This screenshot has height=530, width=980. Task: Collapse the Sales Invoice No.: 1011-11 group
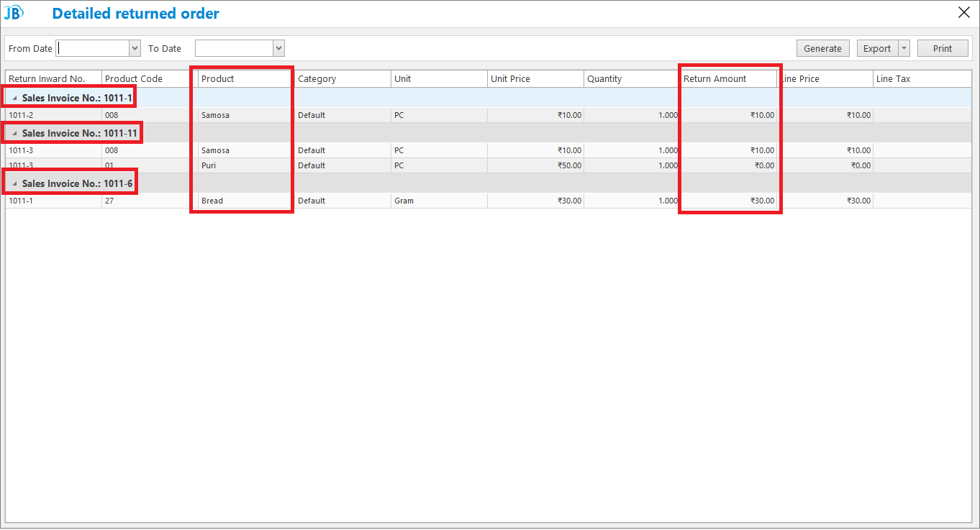pyautogui.click(x=15, y=133)
